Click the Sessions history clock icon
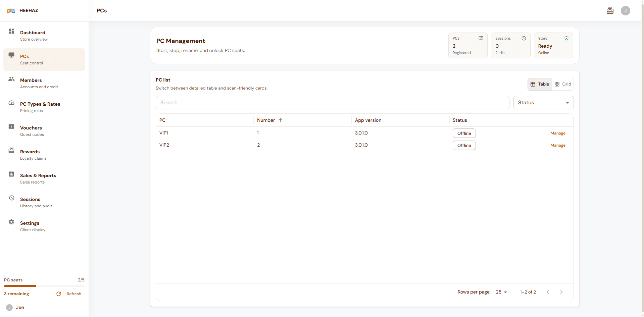The image size is (644, 317). coord(11,198)
